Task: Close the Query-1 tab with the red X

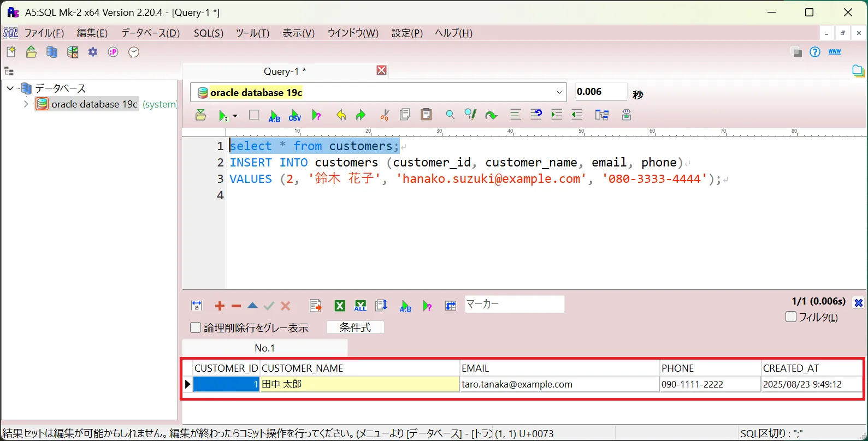Action: point(382,70)
